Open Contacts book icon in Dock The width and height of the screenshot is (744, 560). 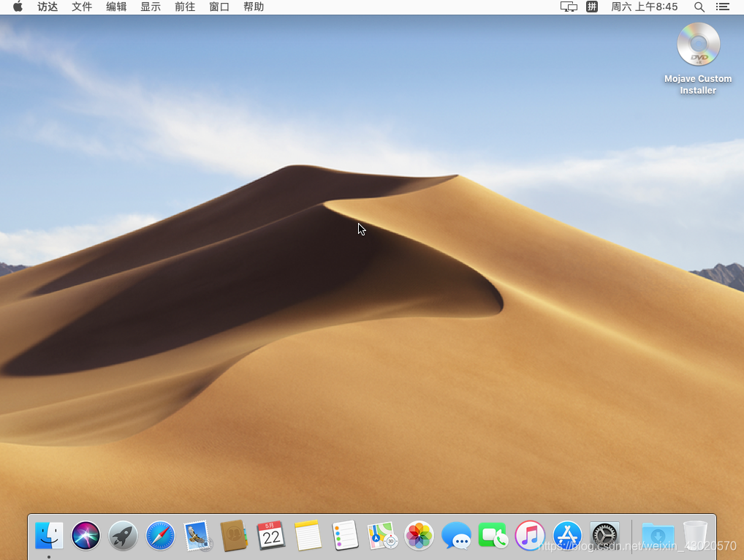234,536
